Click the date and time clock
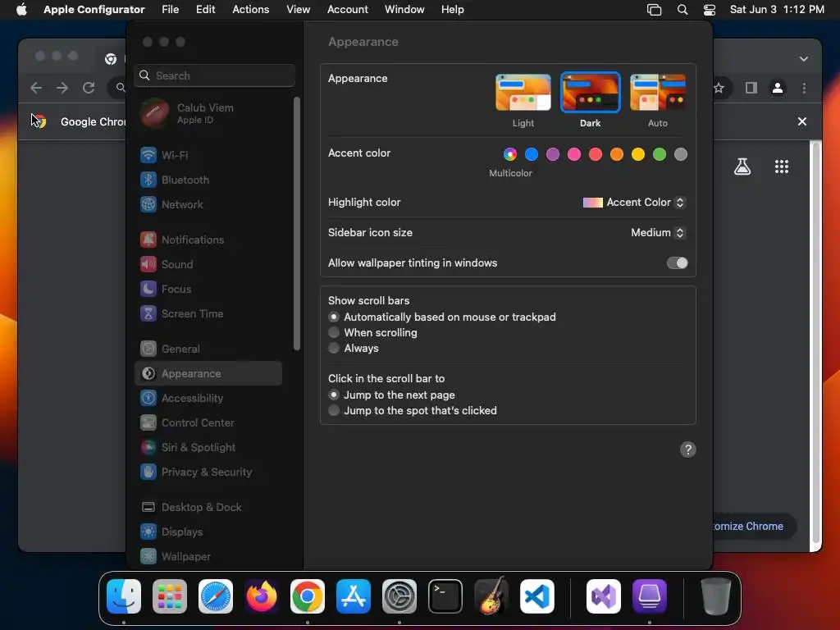 [777, 10]
